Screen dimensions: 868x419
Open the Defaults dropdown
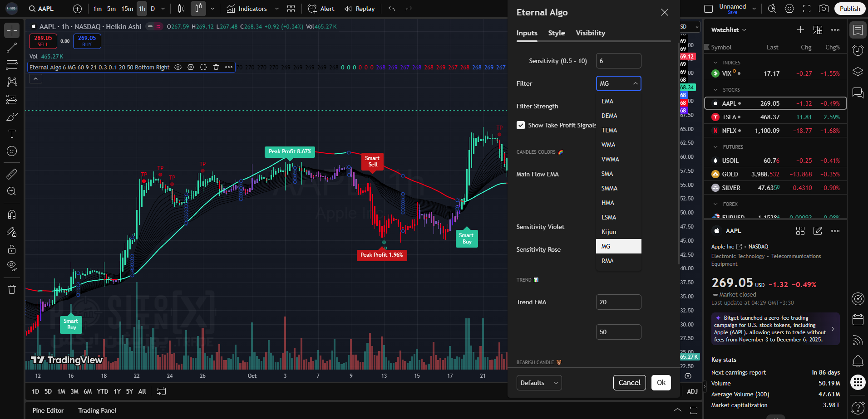coord(539,383)
